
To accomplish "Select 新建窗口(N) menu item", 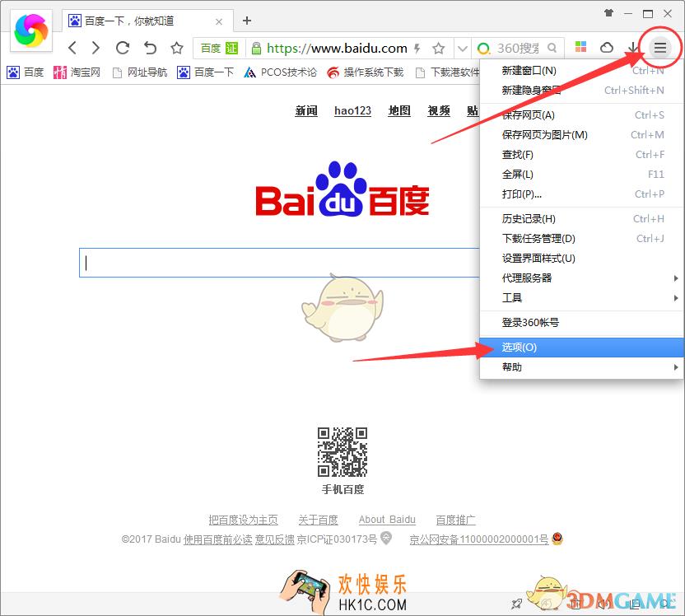I will 581,71.
